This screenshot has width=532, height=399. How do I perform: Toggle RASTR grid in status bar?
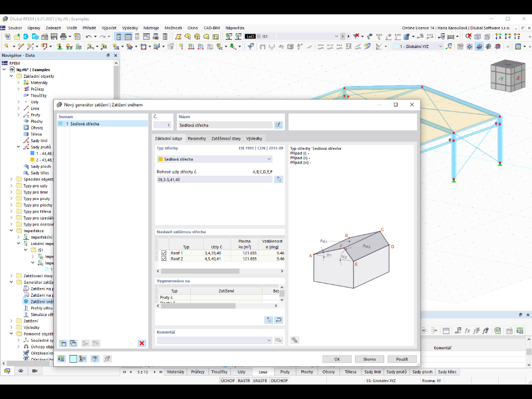pos(244,381)
